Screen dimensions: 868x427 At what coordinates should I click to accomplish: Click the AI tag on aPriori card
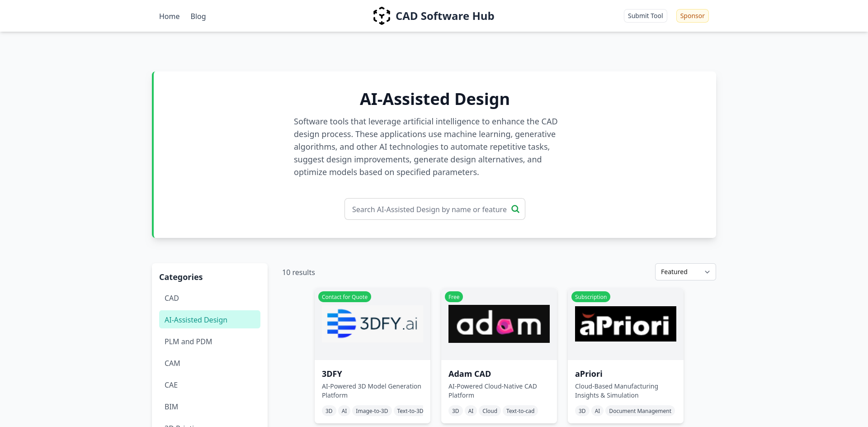click(x=597, y=411)
